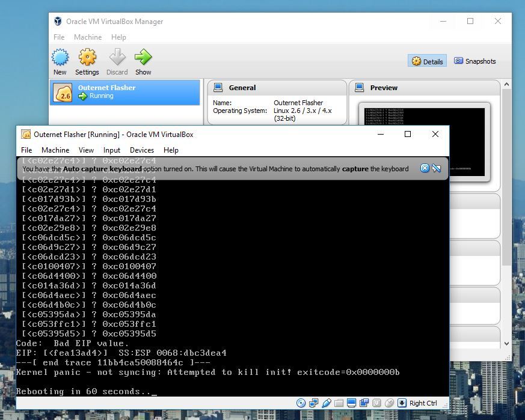Viewport: 525px width, 420px height.
Task: Open VM Settings from the toolbar
Action: pyautogui.click(x=87, y=62)
